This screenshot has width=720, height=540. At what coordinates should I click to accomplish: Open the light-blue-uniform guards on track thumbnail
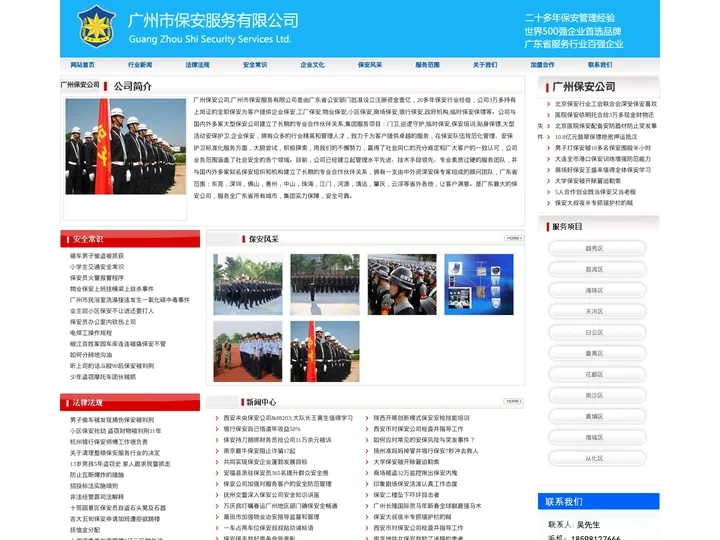coord(248,351)
